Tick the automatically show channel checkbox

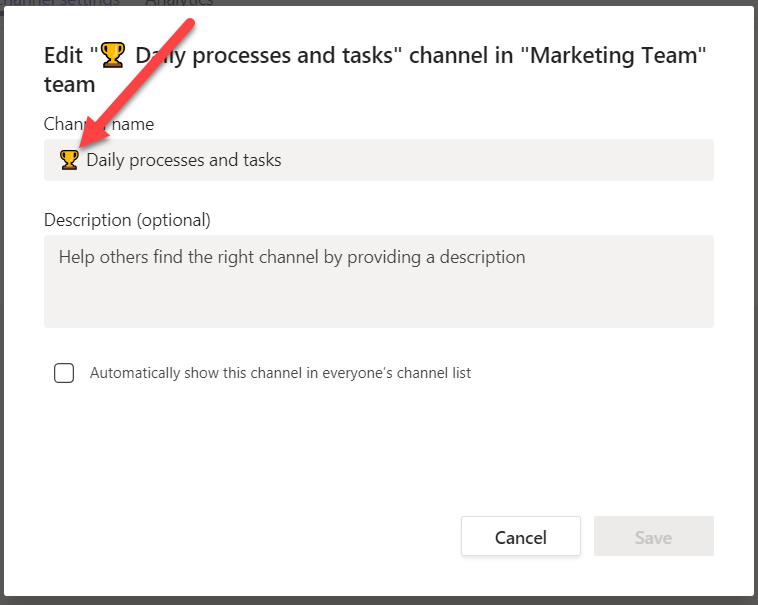64,373
